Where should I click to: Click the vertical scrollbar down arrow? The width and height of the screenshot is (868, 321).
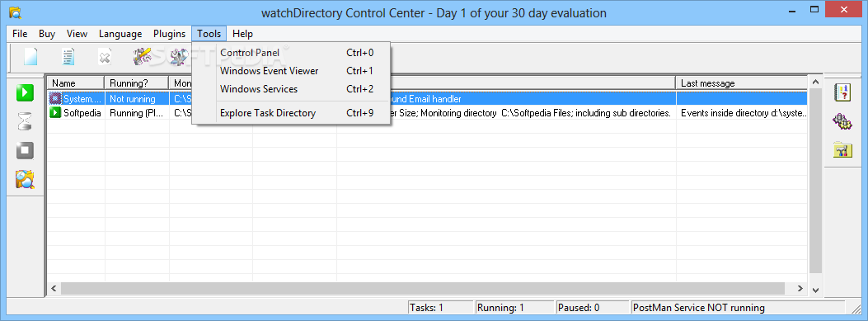(x=815, y=290)
